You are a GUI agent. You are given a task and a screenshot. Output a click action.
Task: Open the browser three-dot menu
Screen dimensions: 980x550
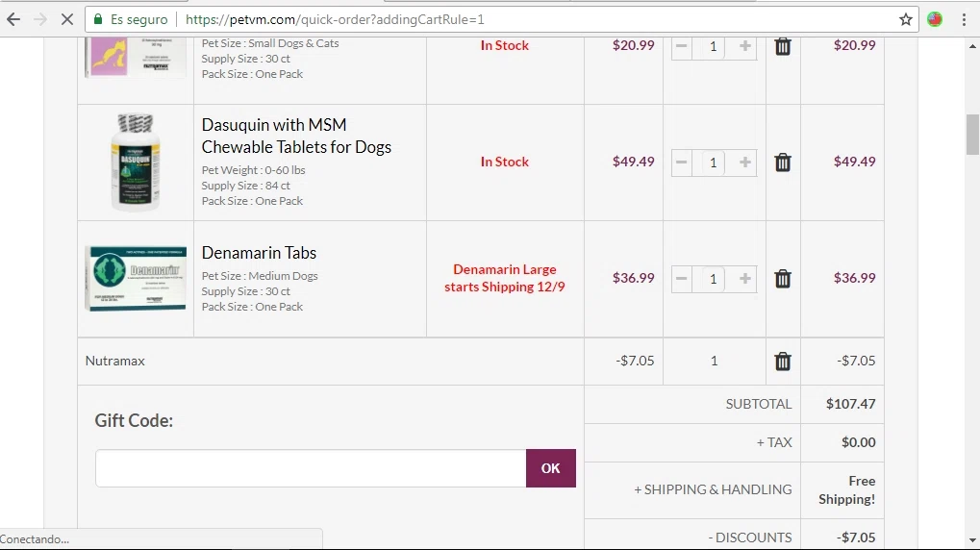click(x=964, y=19)
